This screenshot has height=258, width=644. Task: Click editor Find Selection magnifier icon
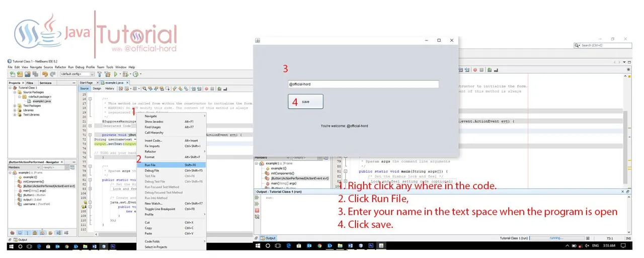pyautogui.click(x=144, y=89)
